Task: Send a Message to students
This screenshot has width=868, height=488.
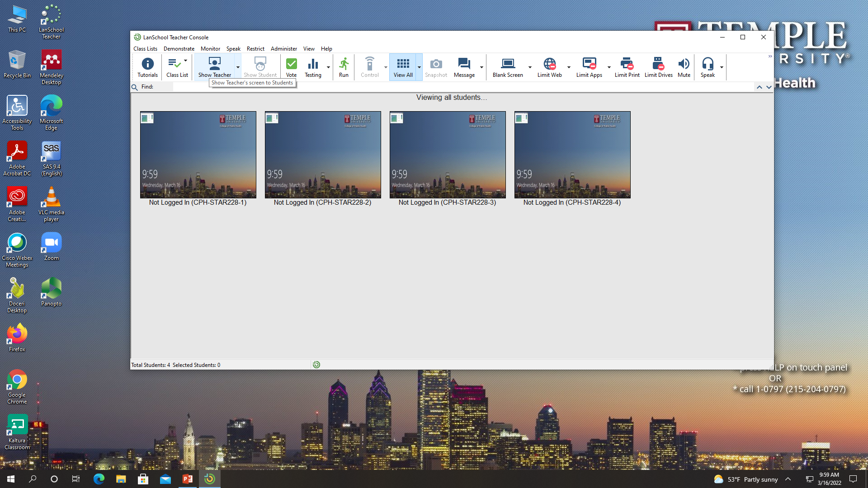Action: pos(464,67)
